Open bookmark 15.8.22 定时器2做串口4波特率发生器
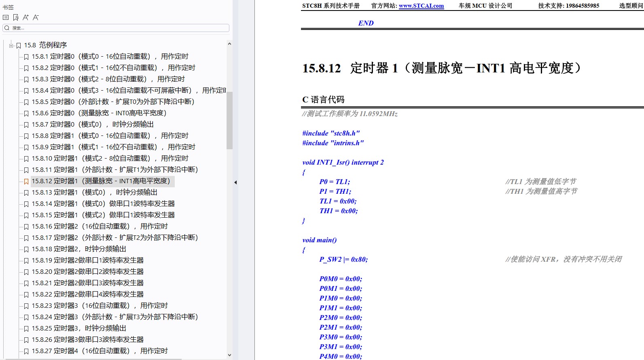 pos(88,294)
